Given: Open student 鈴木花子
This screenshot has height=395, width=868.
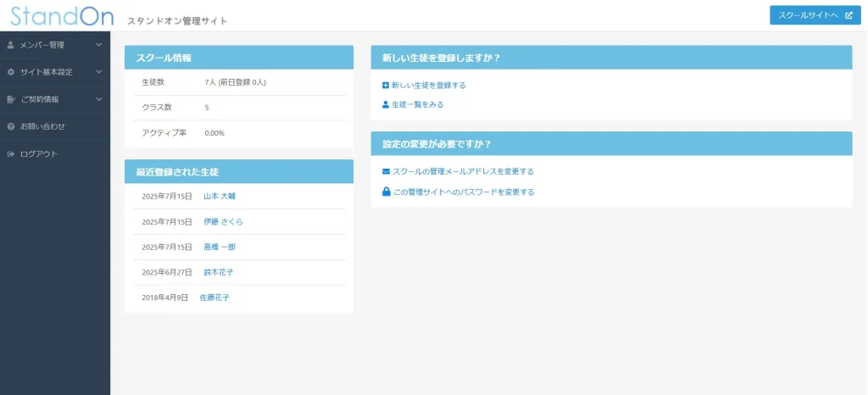Looking at the screenshot, I should [x=219, y=272].
